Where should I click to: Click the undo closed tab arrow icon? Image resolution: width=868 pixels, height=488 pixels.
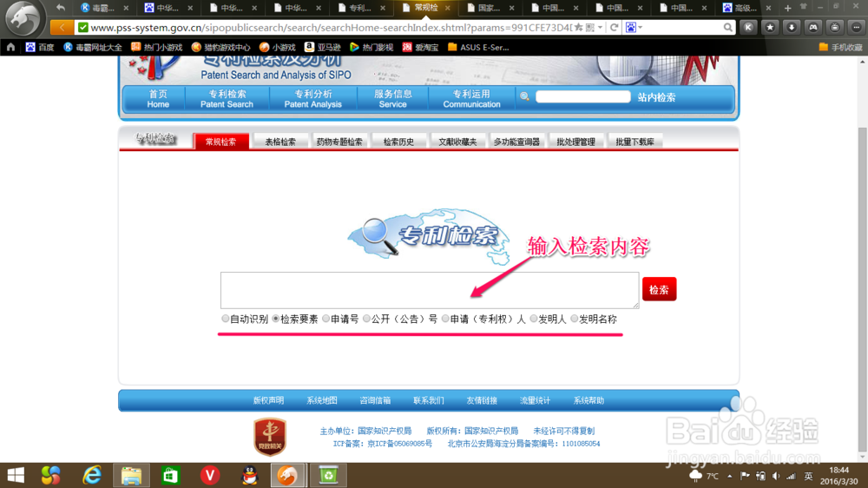(61, 8)
